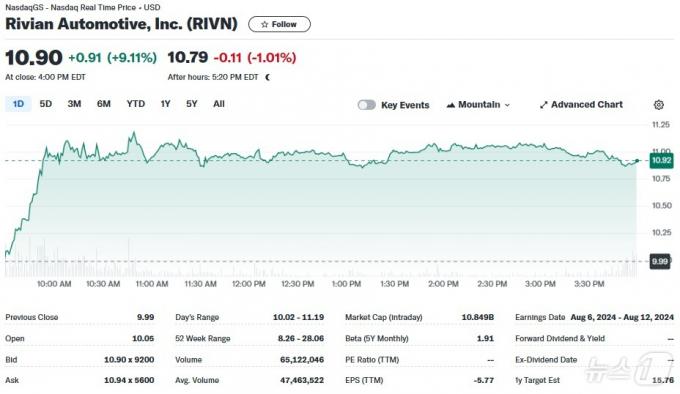Click Day's Range value 10.02 - 11.19
Viewport: 680px width, 394px height.
pyautogui.click(x=298, y=317)
